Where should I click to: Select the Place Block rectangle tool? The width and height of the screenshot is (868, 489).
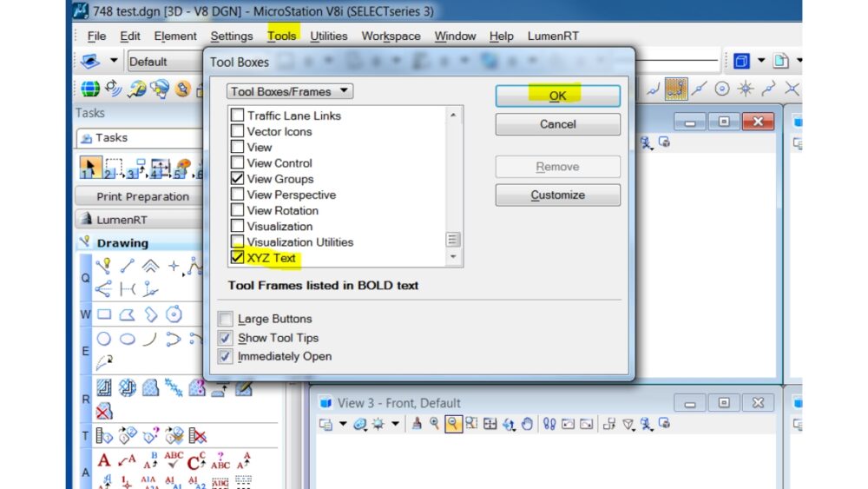104,314
